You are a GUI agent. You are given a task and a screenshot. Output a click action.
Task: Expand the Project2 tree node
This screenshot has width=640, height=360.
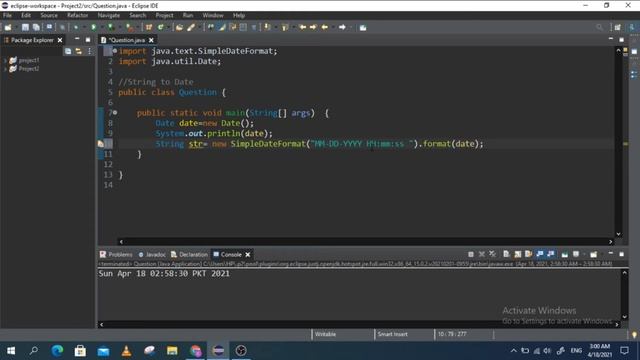5,69
